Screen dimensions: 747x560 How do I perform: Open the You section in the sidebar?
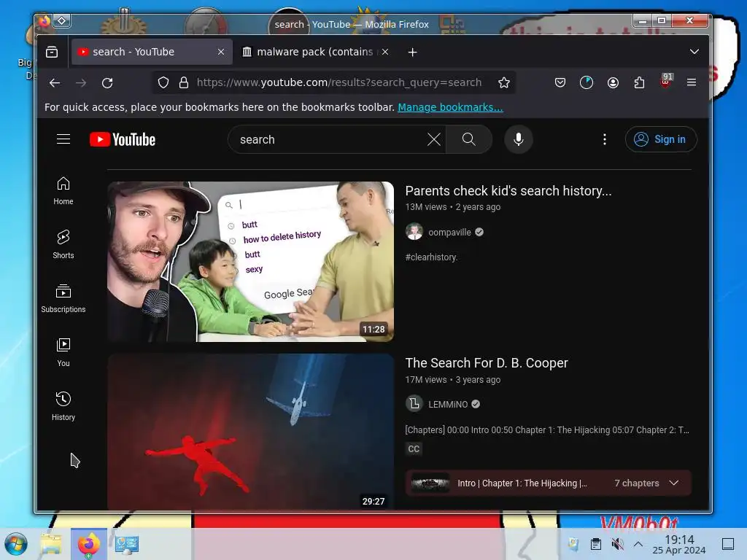pyautogui.click(x=63, y=352)
